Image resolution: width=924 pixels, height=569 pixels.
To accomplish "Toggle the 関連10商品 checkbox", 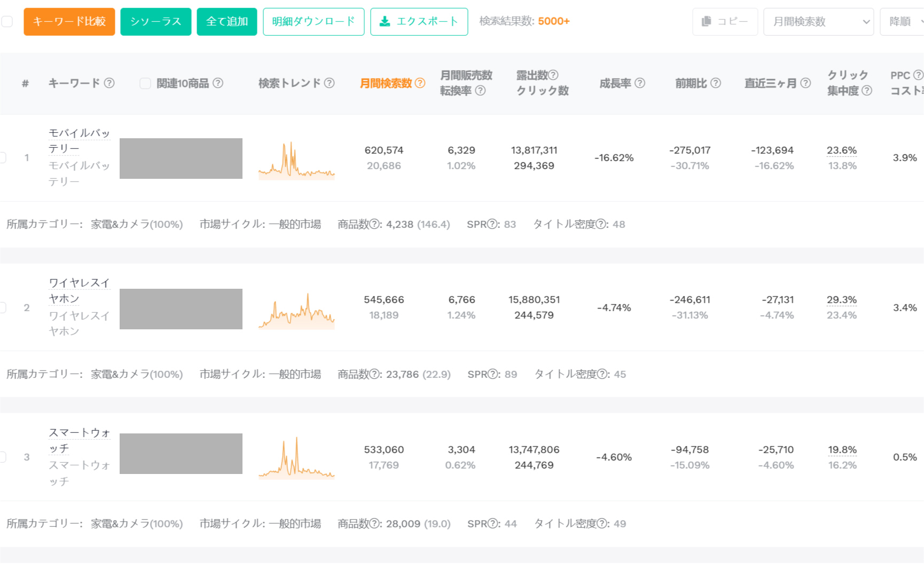I will click(145, 83).
